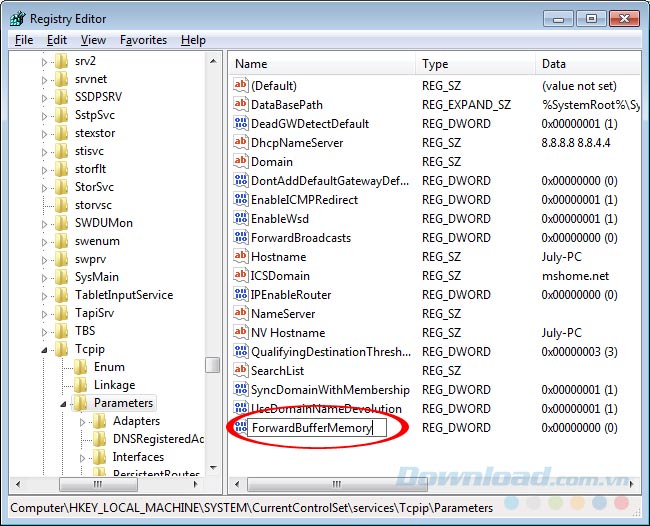Expand the Interfaces subkey arrow
Viewport: 650px width, 526px height.
(83, 458)
